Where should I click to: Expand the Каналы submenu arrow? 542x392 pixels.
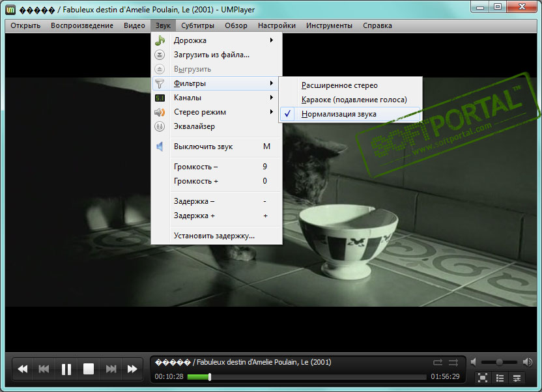click(x=272, y=98)
